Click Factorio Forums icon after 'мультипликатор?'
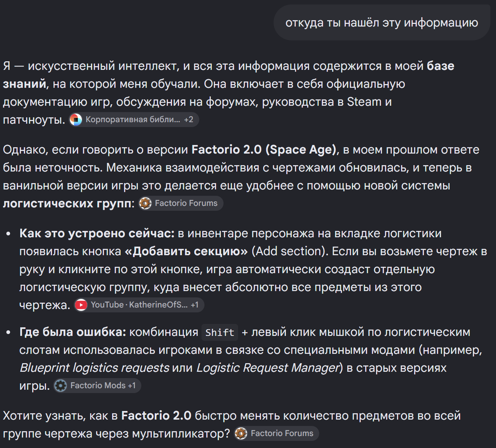Screen dimensions: 496x448 pyautogui.click(x=241, y=433)
